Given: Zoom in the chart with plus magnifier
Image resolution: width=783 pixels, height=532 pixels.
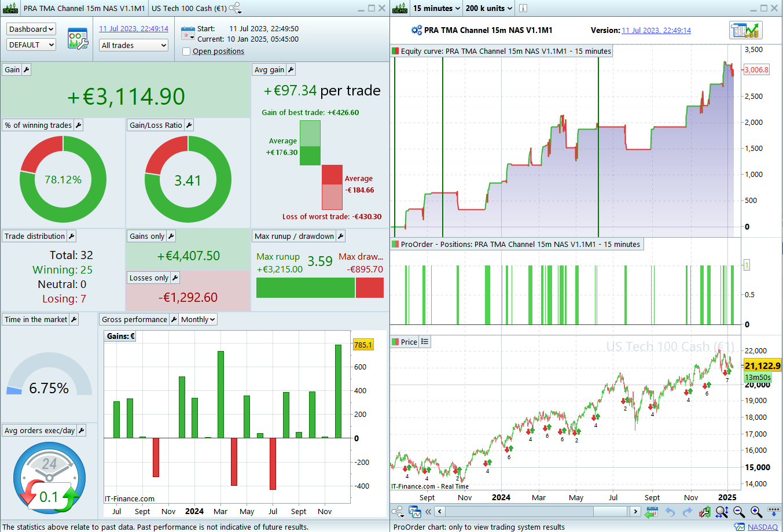Looking at the screenshot, I should (756, 511).
